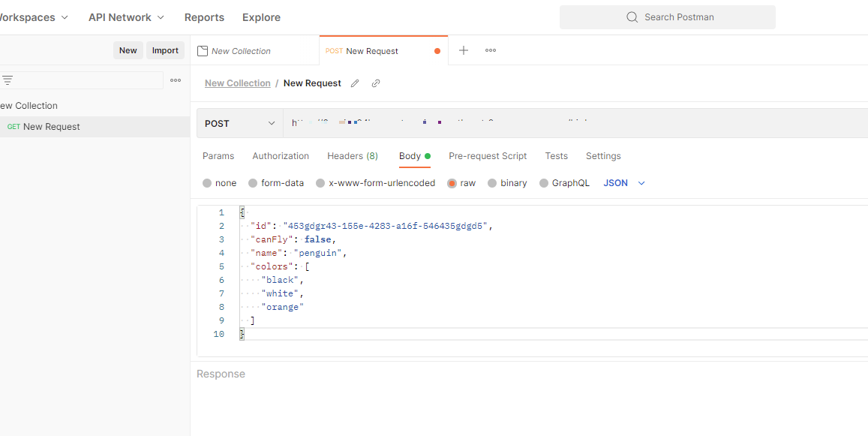Open a new tab with plus icon
The width and height of the screenshot is (868, 436).
(x=464, y=50)
